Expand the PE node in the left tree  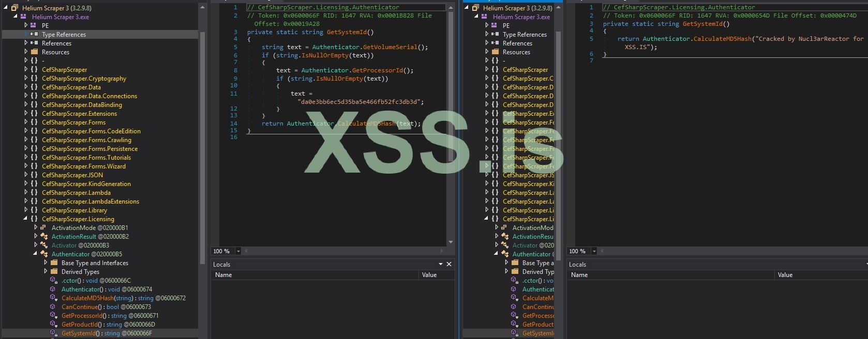point(26,25)
